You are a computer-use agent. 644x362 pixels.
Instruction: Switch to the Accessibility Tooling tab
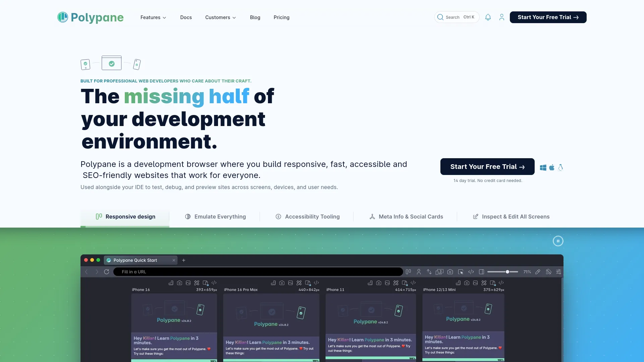tap(308, 217)
